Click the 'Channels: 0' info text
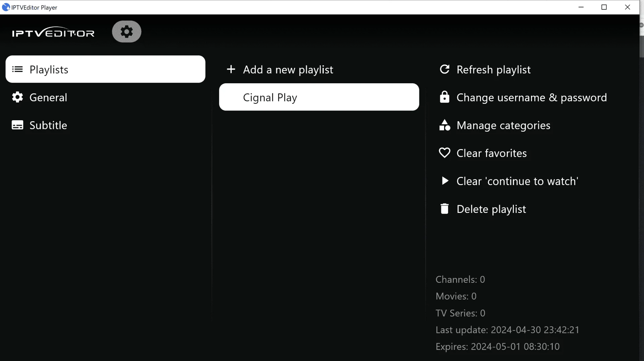The height and width of the screenshot is (361, 644). 460,279
